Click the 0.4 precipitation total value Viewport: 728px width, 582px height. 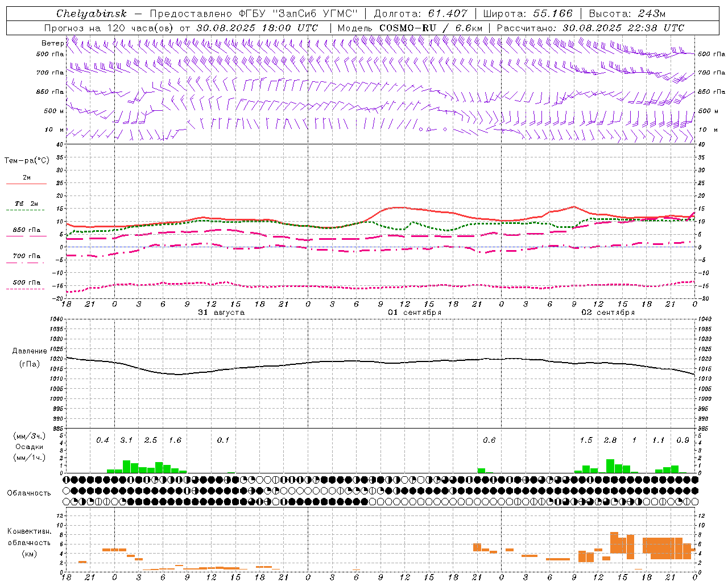click(x=102, y=440)
